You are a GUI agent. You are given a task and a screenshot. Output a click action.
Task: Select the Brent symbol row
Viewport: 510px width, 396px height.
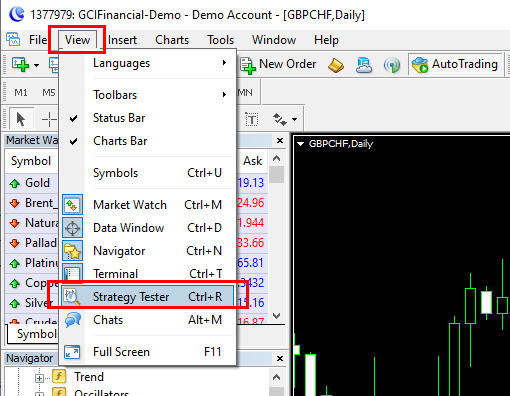pyautogui.click(x=32, y=203)
